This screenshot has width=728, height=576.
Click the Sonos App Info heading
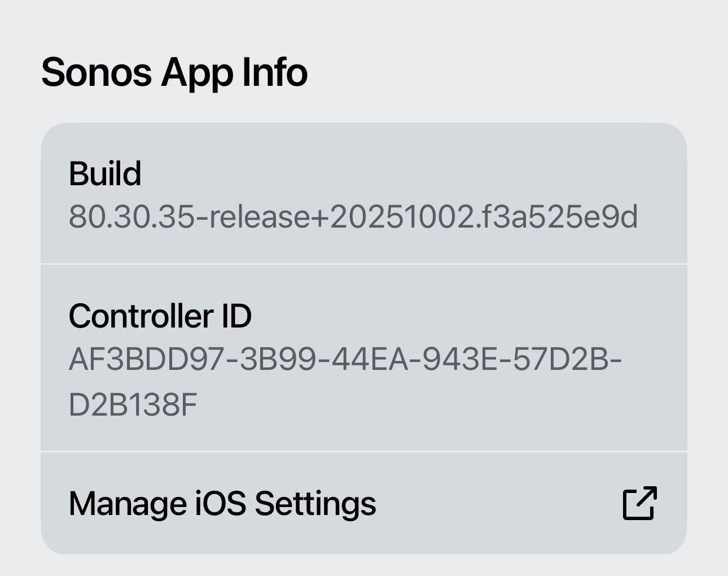(174, 72)
